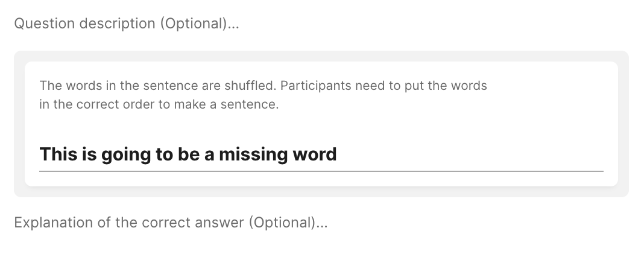Click the shuffled words instruction text
This screenshot has height=263, width=644.
(263, 86)
